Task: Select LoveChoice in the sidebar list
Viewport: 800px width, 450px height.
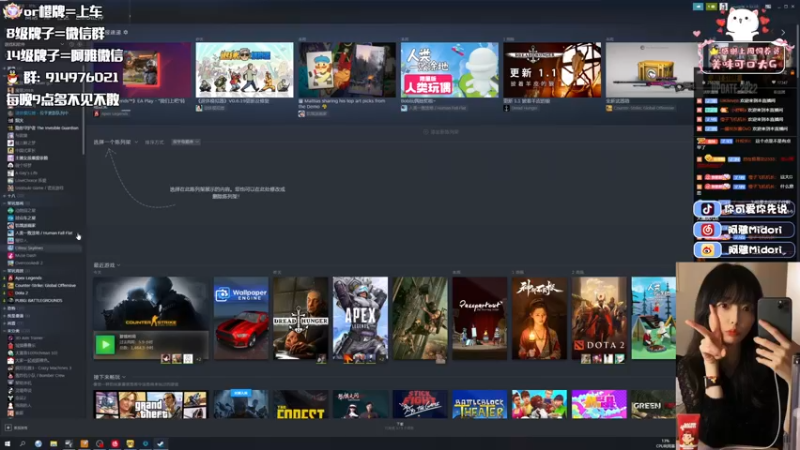Action: click(x=30, y=181)
